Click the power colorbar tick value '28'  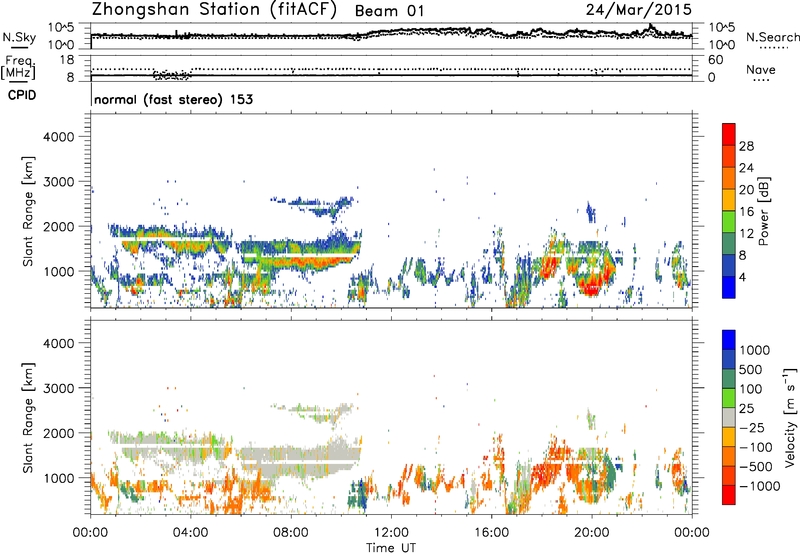(746, 146)
